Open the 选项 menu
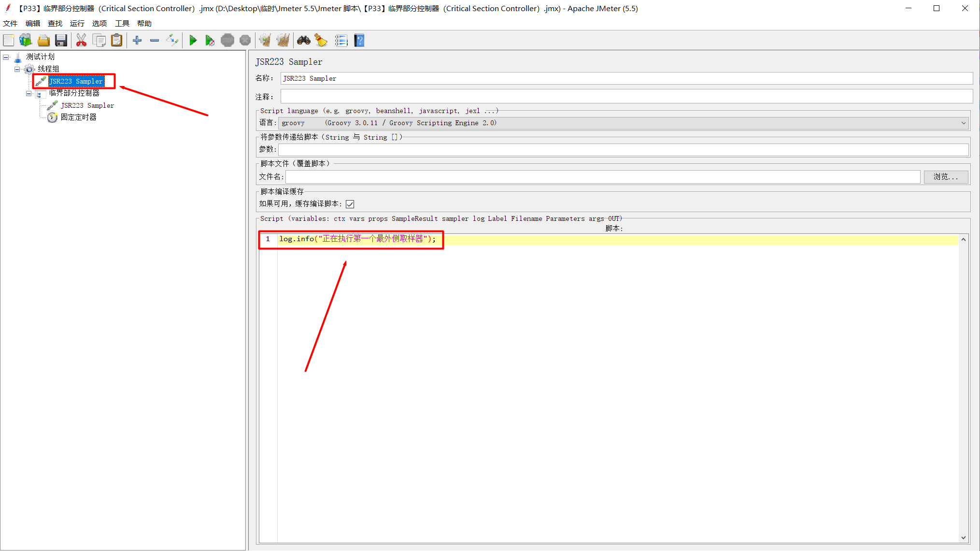 pos(99,24)
